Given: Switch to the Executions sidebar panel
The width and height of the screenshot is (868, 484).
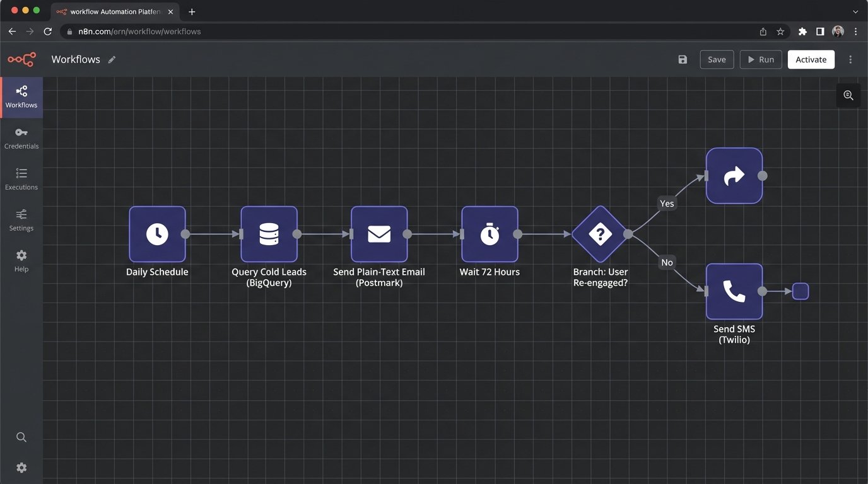Looking at the screenshot, I should (x=21, y=178).
